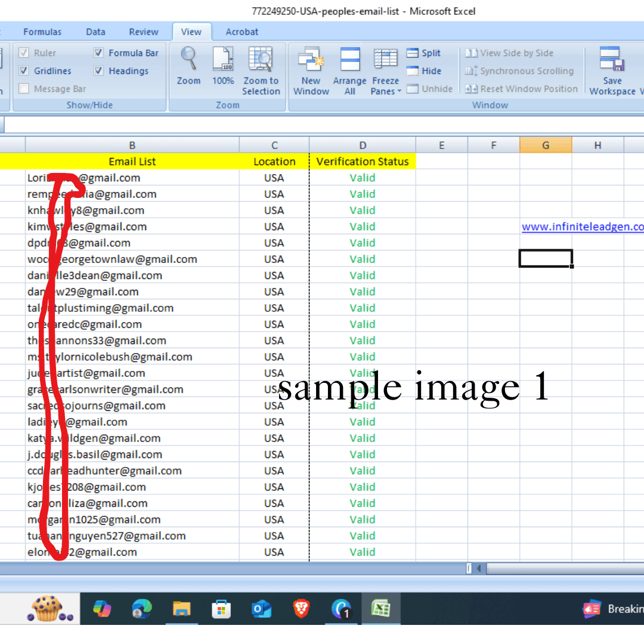This screenshot has width=644, height=644.
Task: Open the Review ribbon tab
Action: pos(144,32)
